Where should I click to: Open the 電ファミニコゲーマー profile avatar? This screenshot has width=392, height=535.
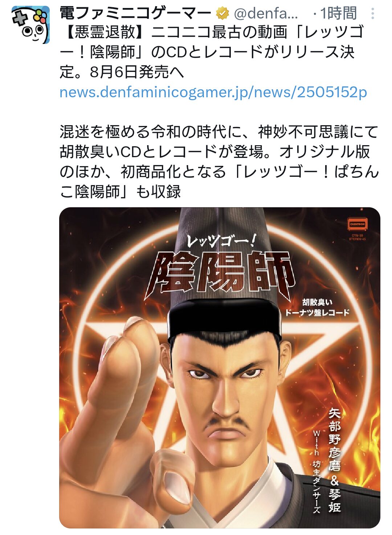click(x=30, y=25)
